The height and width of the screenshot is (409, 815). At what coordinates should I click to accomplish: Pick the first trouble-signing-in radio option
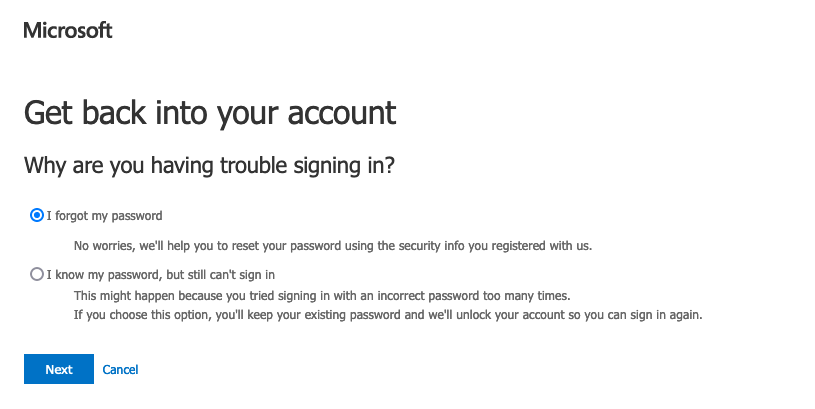click(x=37, y=215)
